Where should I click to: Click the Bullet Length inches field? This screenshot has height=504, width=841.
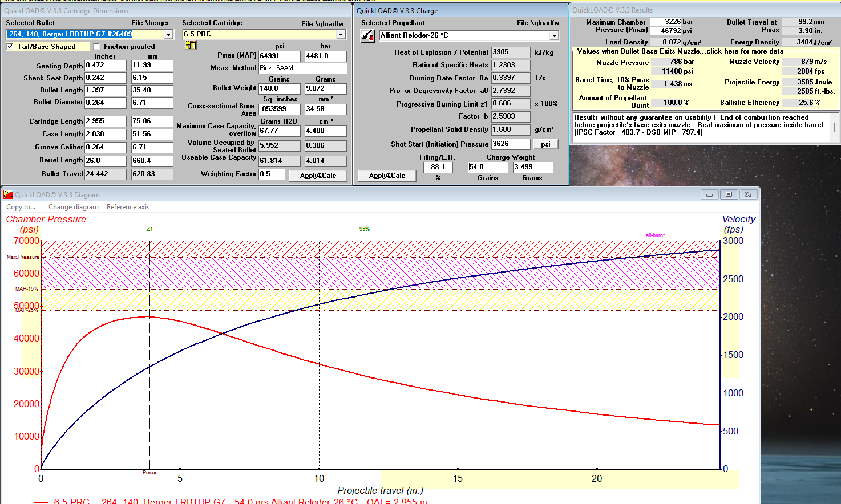[x=106, y=90]
